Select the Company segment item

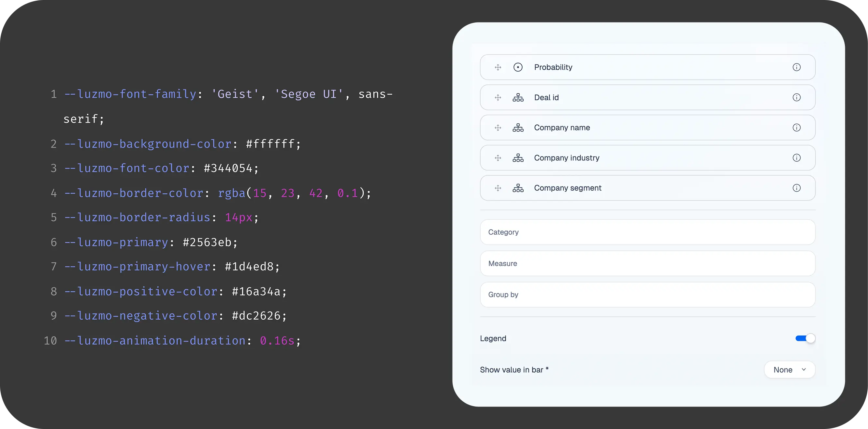click(x=568, y=188)
